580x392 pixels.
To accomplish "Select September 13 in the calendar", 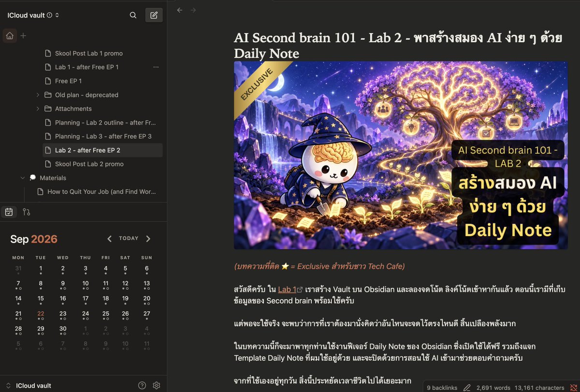I will (x=146, y=285).
